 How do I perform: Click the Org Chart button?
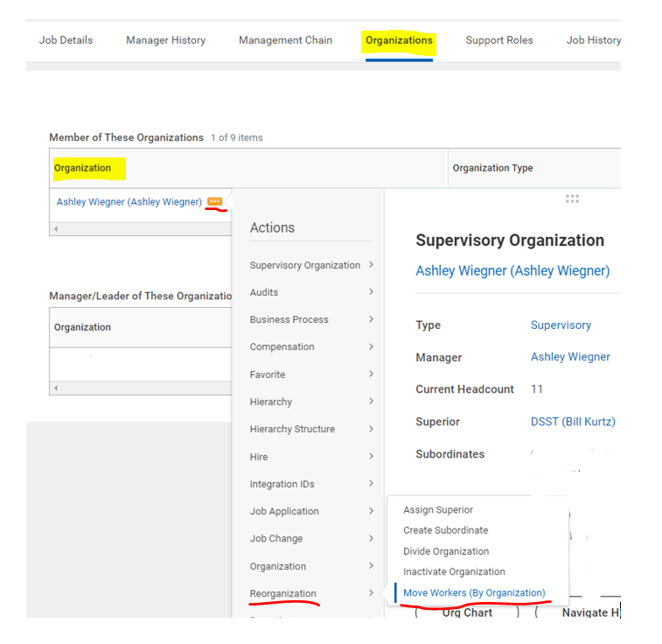click(467, 612)
